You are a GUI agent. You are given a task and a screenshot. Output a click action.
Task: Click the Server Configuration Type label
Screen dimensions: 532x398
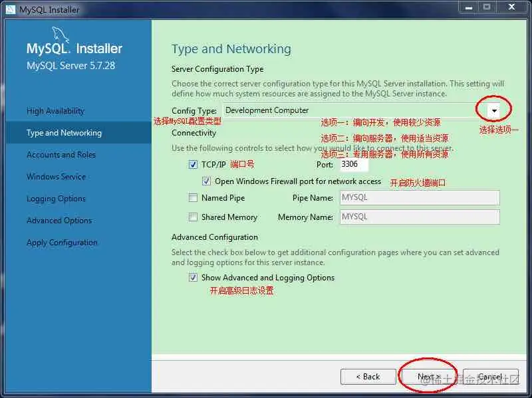pyautogui.click(x=217, y=69)
